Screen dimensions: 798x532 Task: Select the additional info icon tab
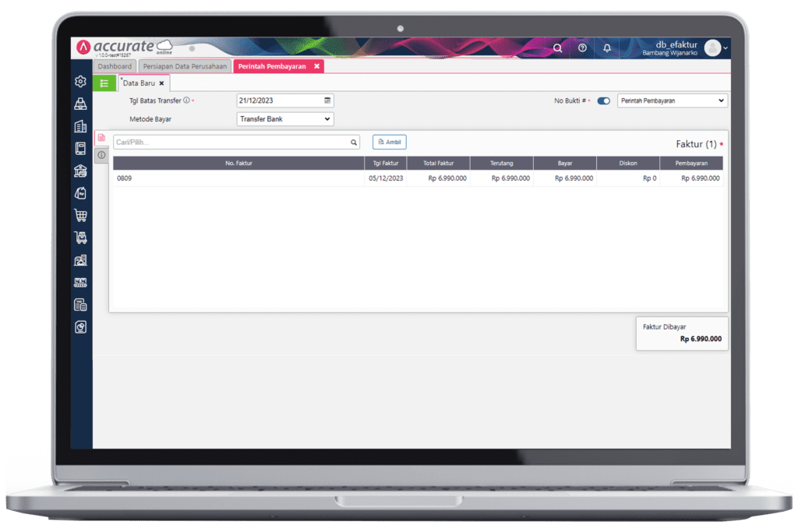click(x=101, y=155)
